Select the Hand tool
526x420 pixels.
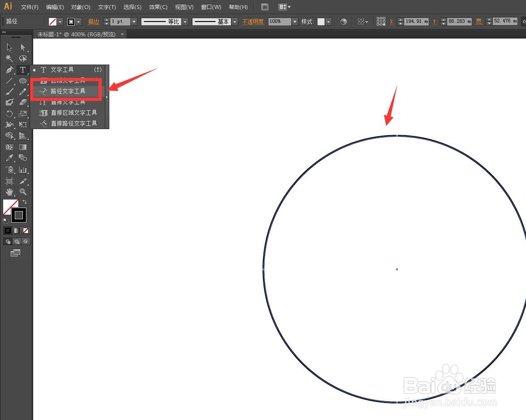pyautogui.click(x=9, y=192)
